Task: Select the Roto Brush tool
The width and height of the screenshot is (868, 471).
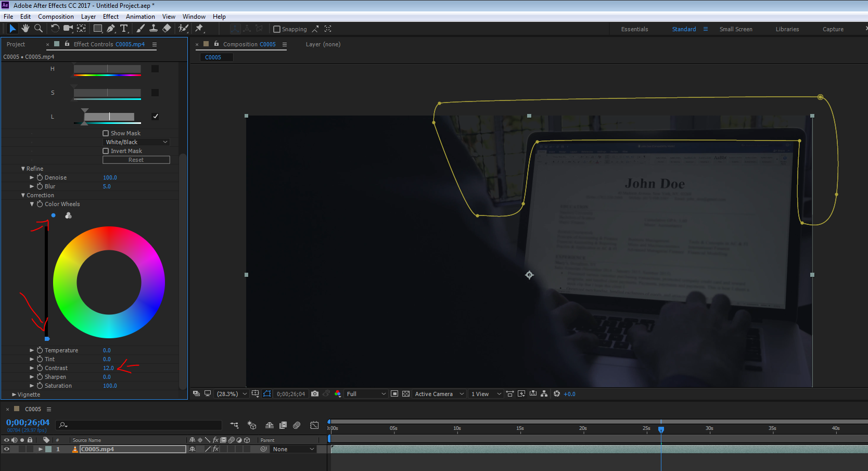Action: (x=183, y=29)
